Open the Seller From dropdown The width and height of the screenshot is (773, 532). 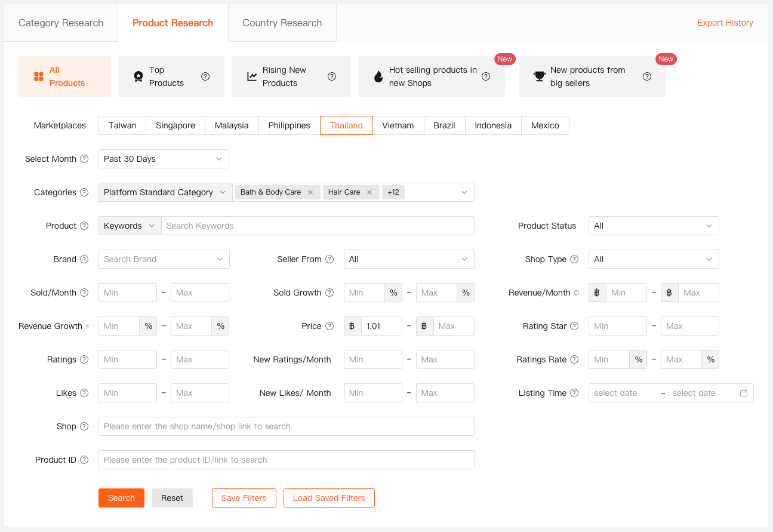(409, 259)
